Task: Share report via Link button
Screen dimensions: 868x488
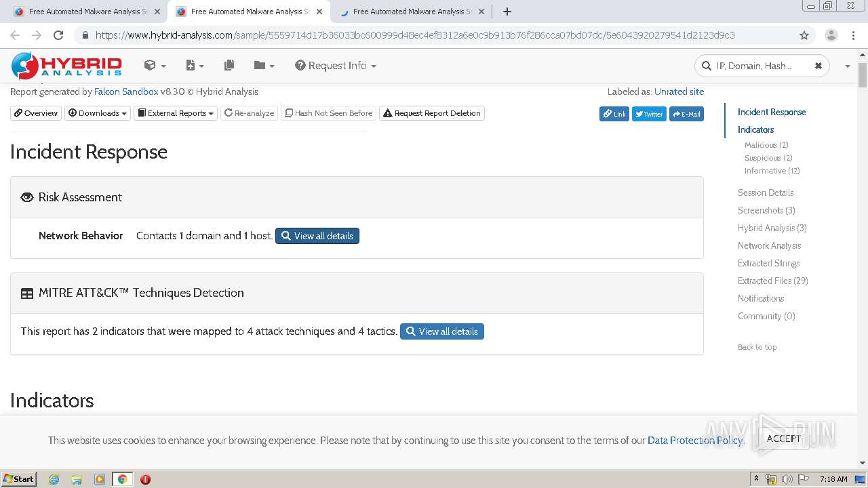Action: point(614,114)
